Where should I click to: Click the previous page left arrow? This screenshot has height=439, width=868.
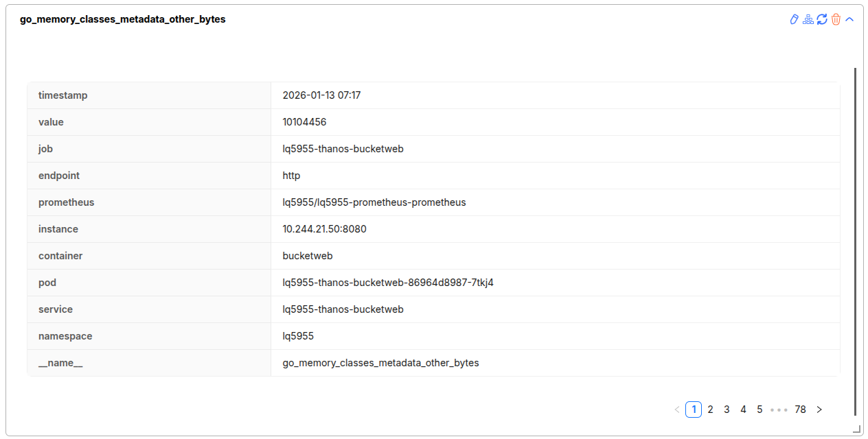coord(677,410)
